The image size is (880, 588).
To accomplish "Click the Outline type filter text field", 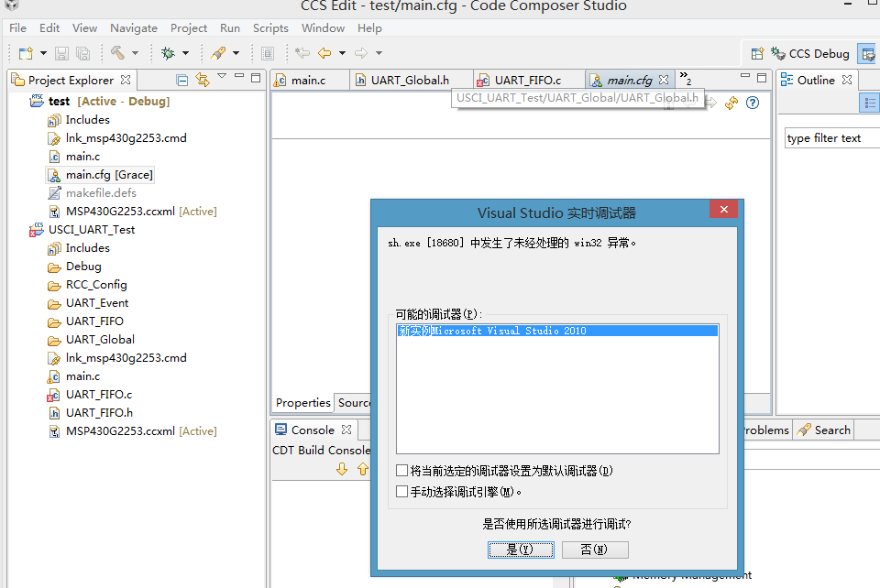I will (x=832, y=138).
